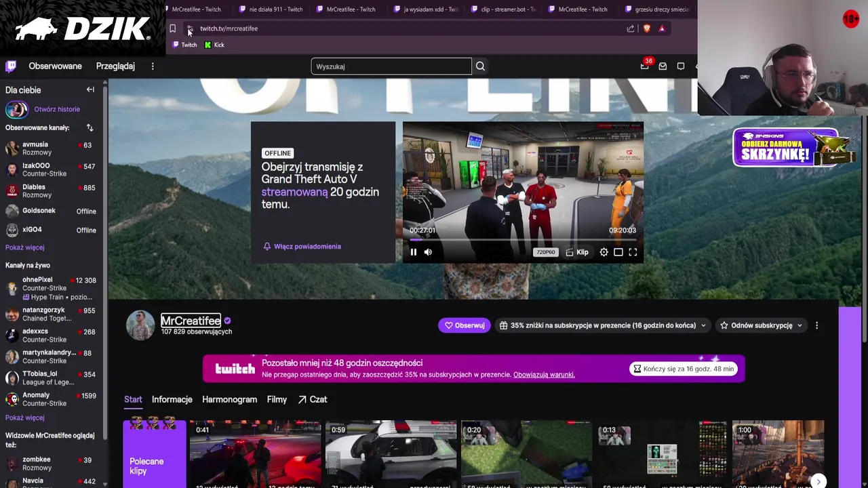Image resolution: width=868 pixels, height=488 pixels.
Task: Mute the player volume
Action: tap(428, 252)
